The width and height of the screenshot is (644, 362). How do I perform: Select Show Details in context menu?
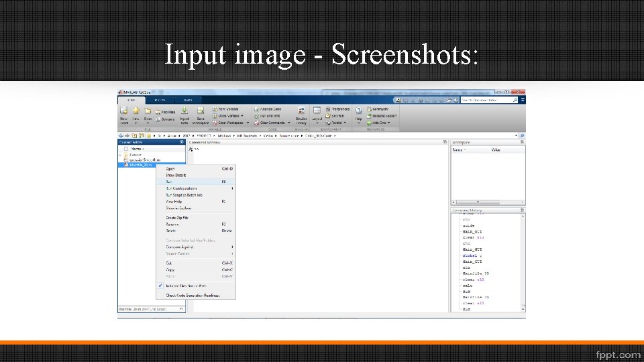[195, 175]
